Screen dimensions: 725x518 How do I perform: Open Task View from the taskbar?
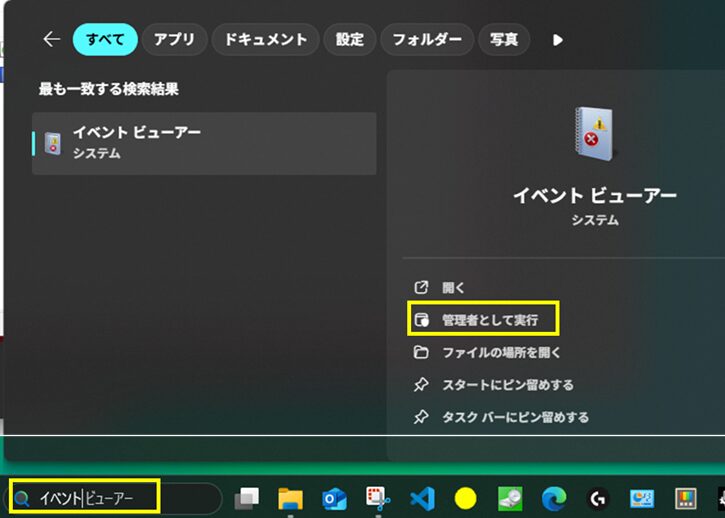pyautogui.click(x=246, y=499)
